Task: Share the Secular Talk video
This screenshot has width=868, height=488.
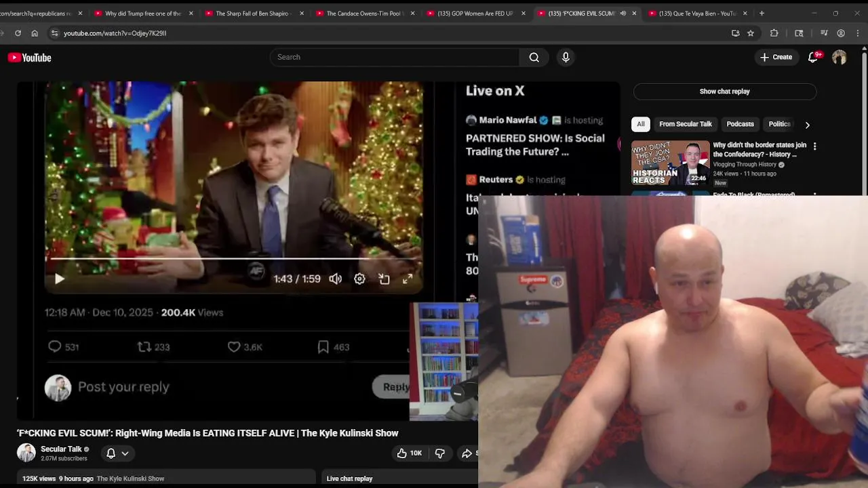Action: pyautogui.click(x=468, y=453)
